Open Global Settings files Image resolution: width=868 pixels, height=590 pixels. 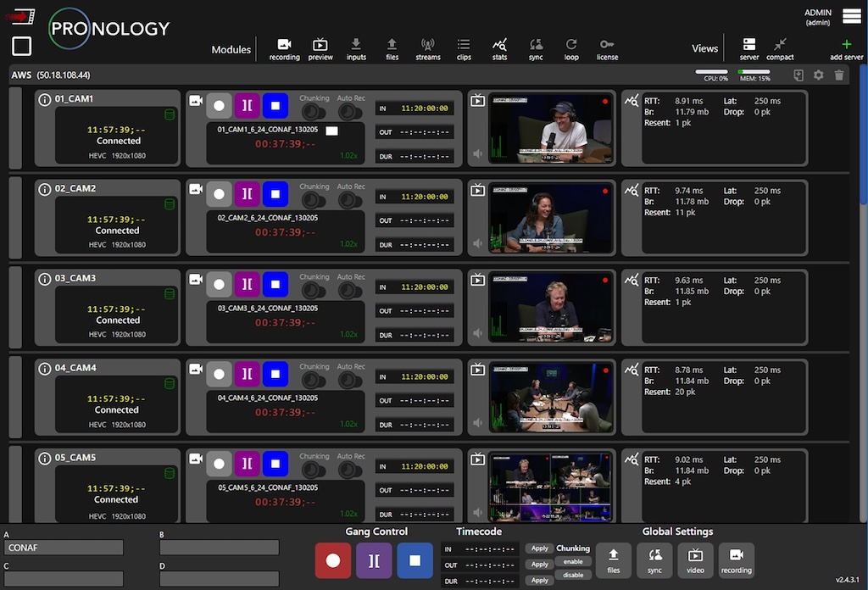pyautogui.click(x=614, y=560)
